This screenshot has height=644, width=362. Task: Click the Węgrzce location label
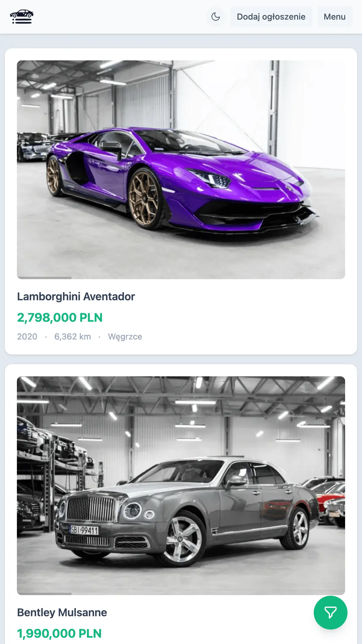(x=125, y=336)
